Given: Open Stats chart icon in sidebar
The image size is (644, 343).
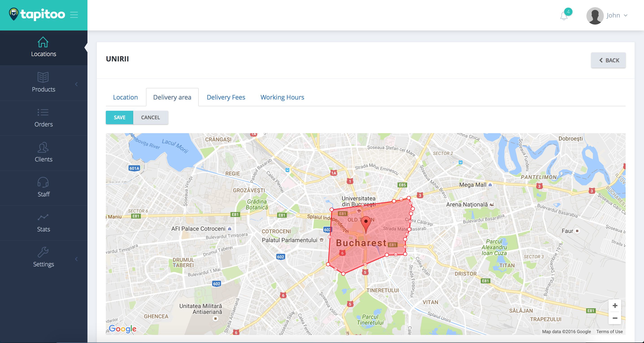Looking at the screenshot, I should [43, 217].
